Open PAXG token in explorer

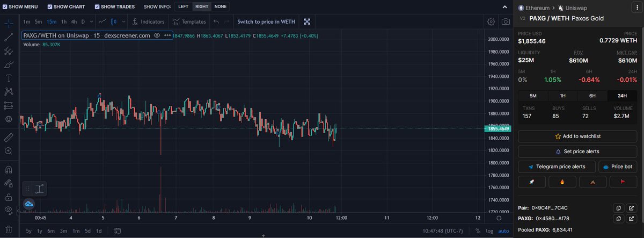(x=631, y=219)
